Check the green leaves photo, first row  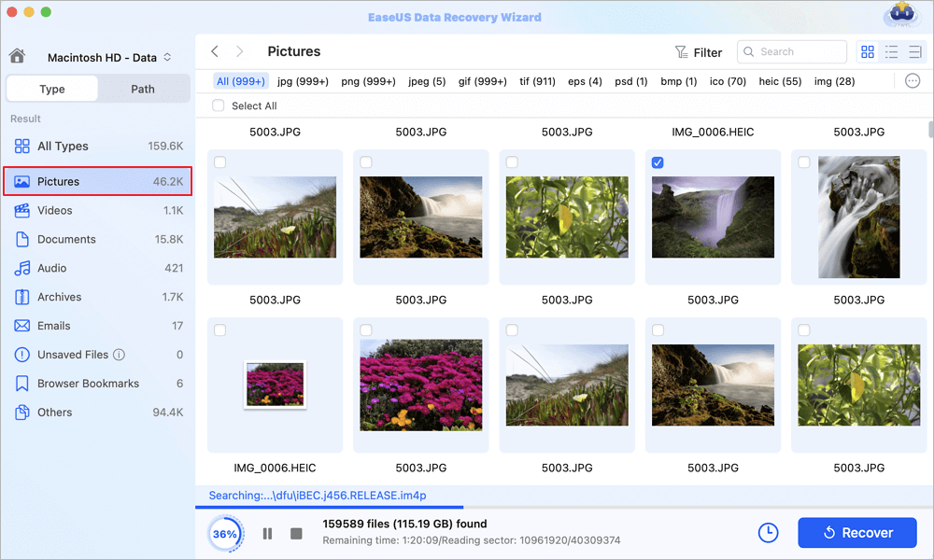coord(512,161)
